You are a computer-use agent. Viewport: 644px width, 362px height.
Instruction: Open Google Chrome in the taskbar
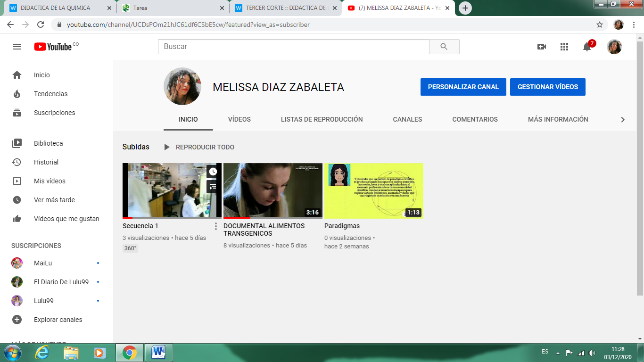tap(130, 352)
